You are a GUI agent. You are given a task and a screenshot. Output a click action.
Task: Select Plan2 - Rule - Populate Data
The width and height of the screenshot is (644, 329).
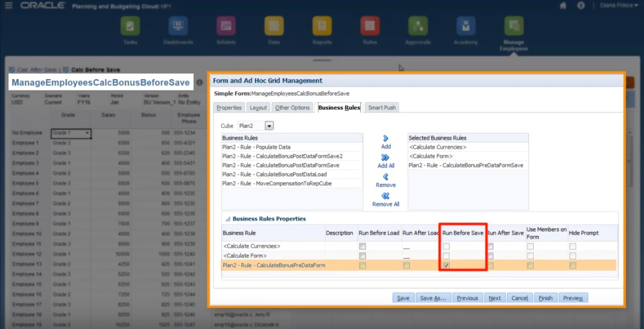tap(292, 147)
